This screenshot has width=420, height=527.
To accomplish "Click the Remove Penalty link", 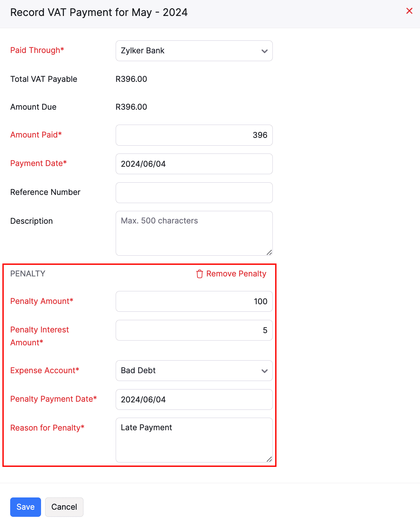I will pos(236,274).
